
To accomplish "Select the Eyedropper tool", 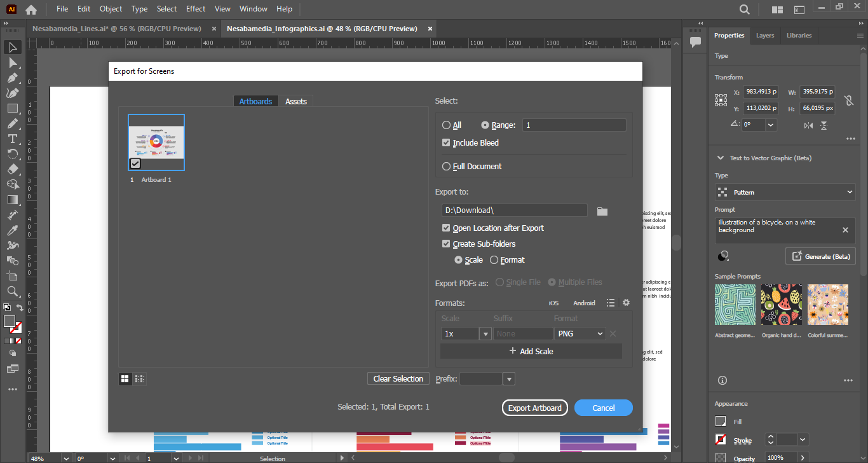I will [x=12, y=230].
